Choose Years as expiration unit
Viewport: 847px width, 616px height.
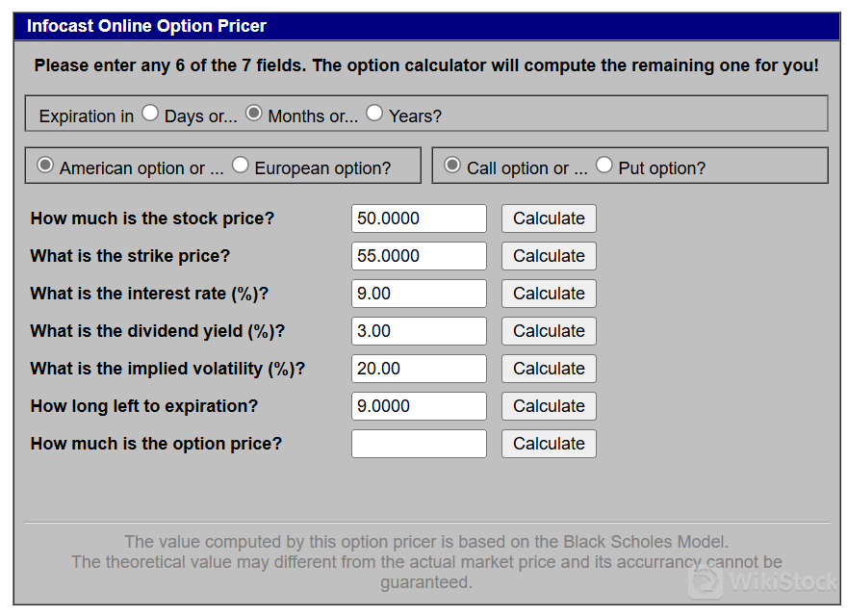(374, 114)
